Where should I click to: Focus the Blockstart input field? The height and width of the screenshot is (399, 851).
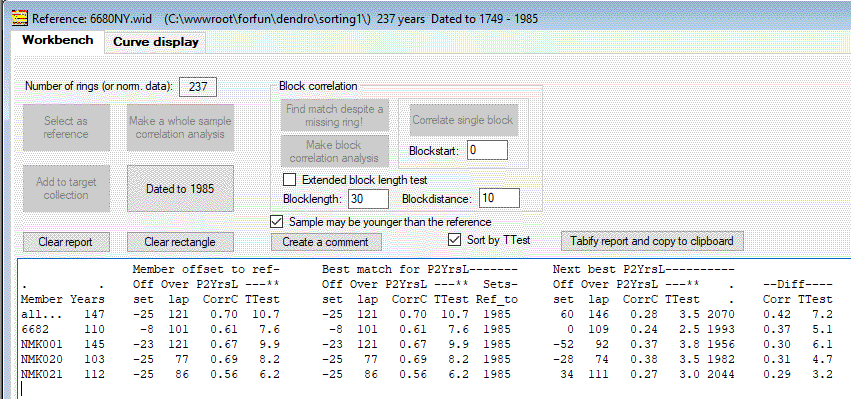(487, 150)
